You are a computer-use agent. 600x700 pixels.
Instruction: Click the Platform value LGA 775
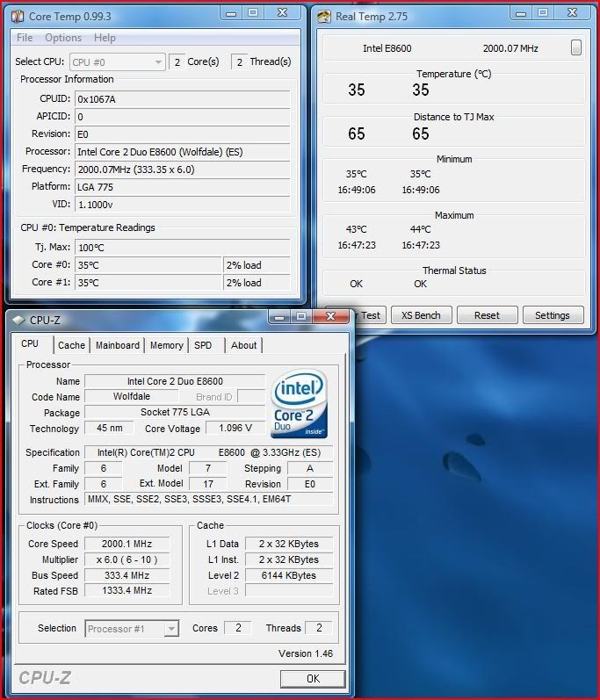click(x=182, y=187)
